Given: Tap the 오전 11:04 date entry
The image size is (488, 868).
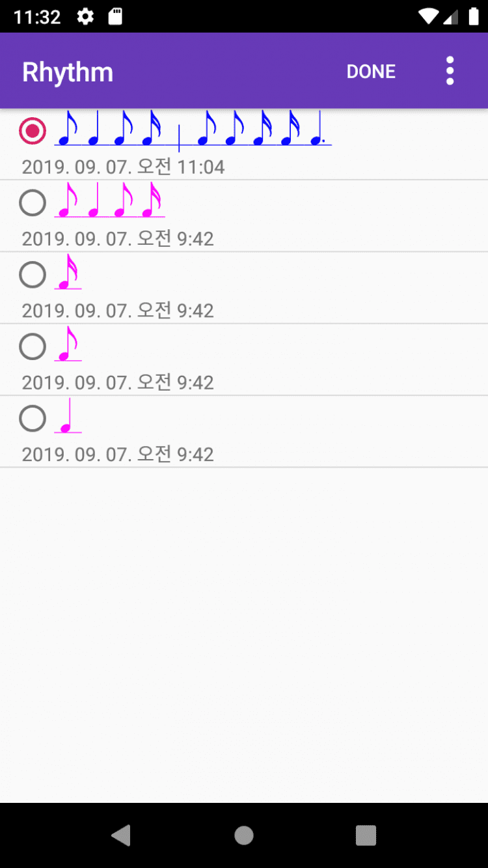Looking at the screenshot, I should click(x=124, y=167).
